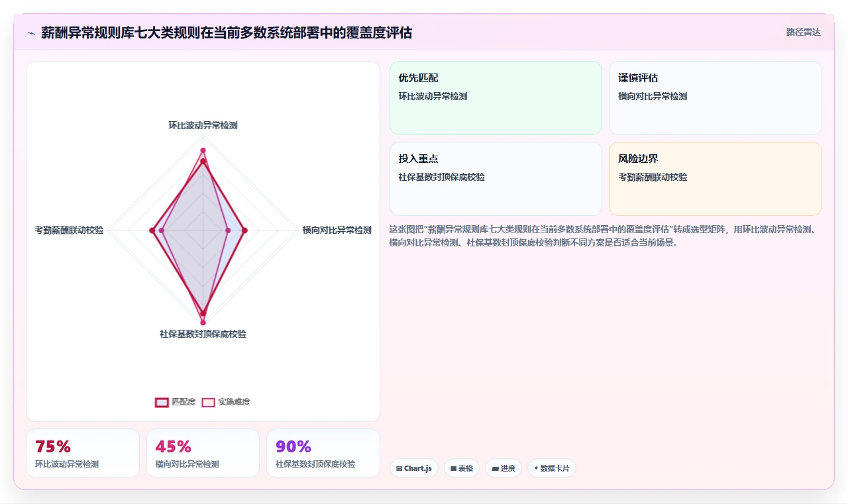Click the bottom data point of the 实施难度 series
Screen dimensions: 848x504
pyautogui.click(x=203, y=323)
